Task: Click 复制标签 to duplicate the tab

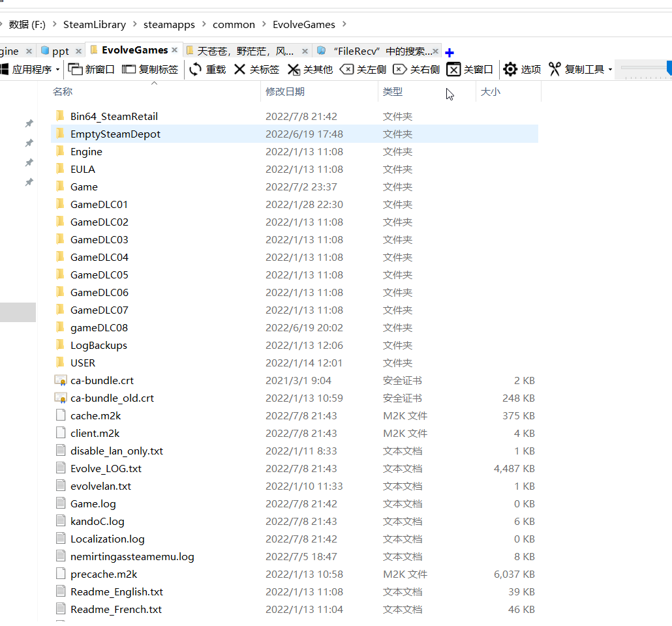Action: point(150,69)
